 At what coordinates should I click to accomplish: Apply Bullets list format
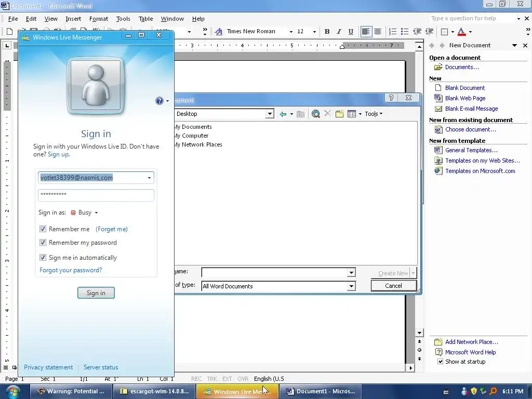coord(404,32)
